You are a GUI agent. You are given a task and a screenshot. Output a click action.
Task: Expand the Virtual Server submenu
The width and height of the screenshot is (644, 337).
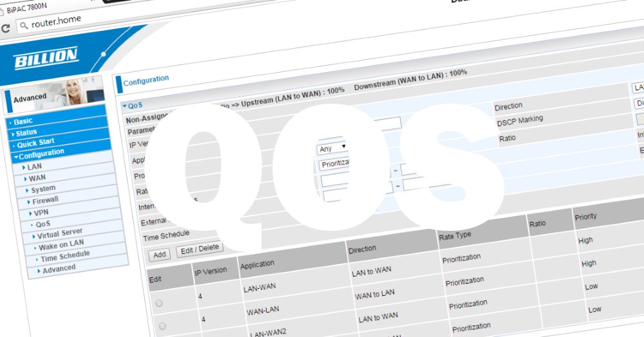pos(59,233)
